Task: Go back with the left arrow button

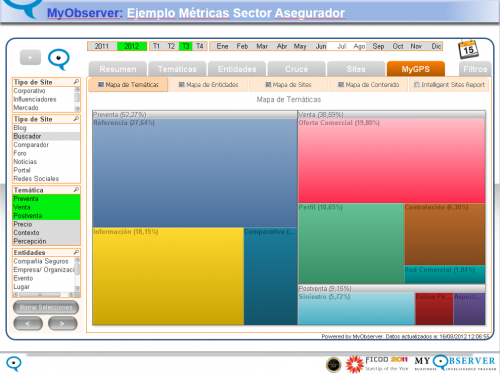Action: (28, 323)
